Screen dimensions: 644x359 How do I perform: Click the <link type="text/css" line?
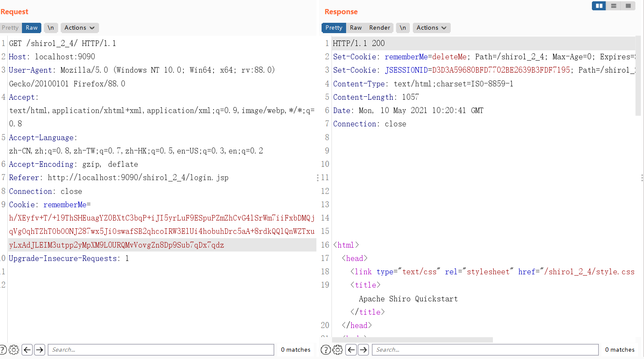pos(492,272)
